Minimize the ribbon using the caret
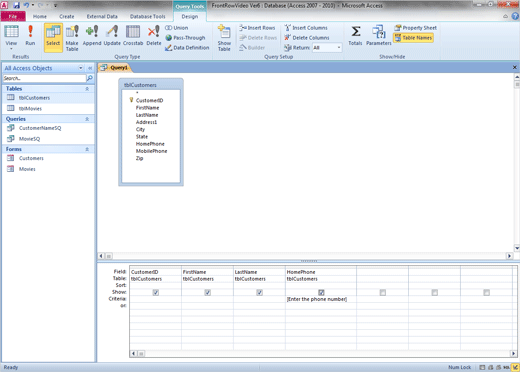 506,16
